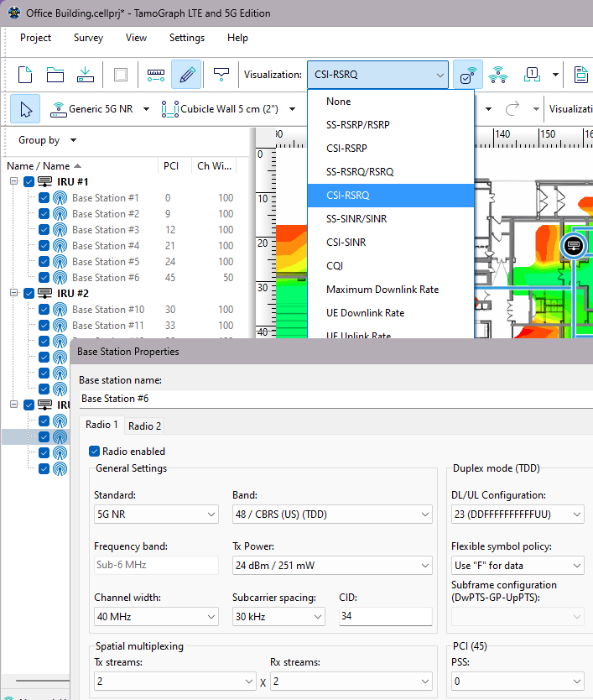Image resolution: width=593 pixels, height=700 pixels.
Task: Open the Standard dropdown showing 5G NR
Action: point(156,515)
